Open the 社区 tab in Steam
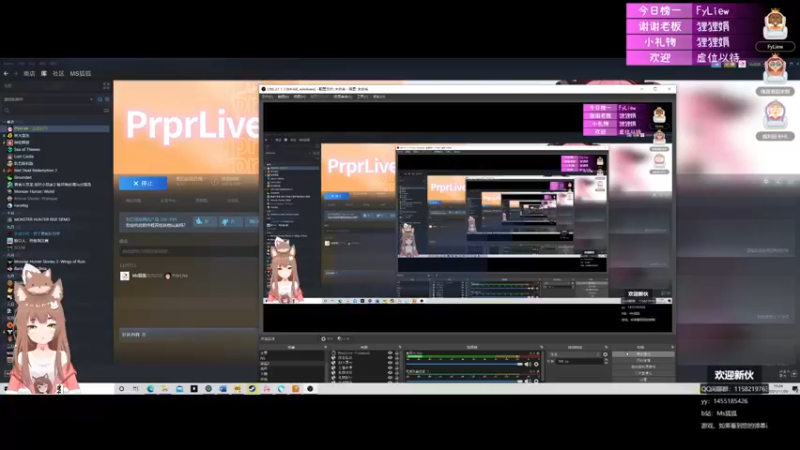Screen dimensions: 800x450 point(59,73)
